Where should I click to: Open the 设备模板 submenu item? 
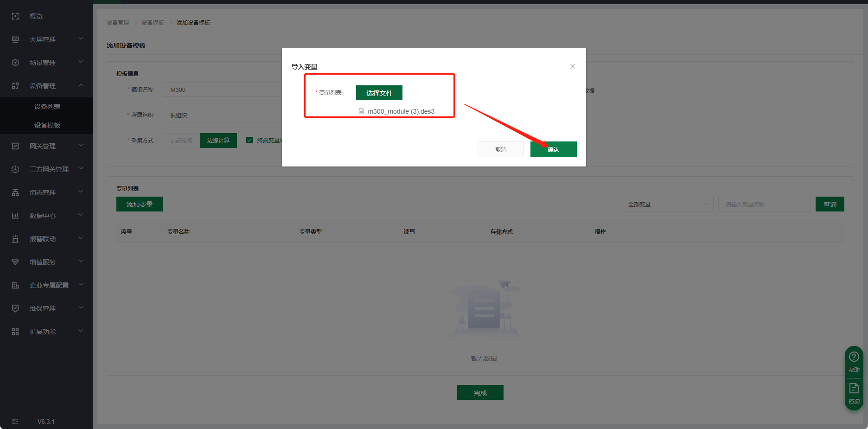point(46,125)
